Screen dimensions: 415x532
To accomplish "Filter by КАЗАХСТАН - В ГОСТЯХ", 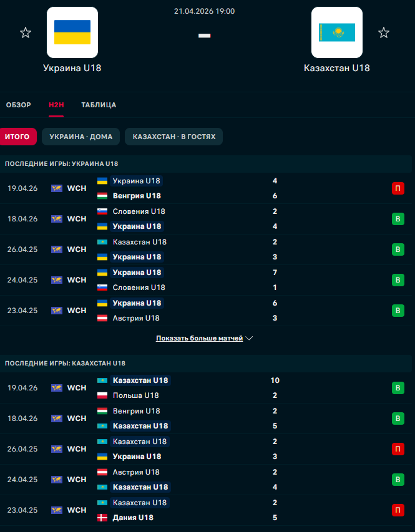I will (x=173, y=137).
